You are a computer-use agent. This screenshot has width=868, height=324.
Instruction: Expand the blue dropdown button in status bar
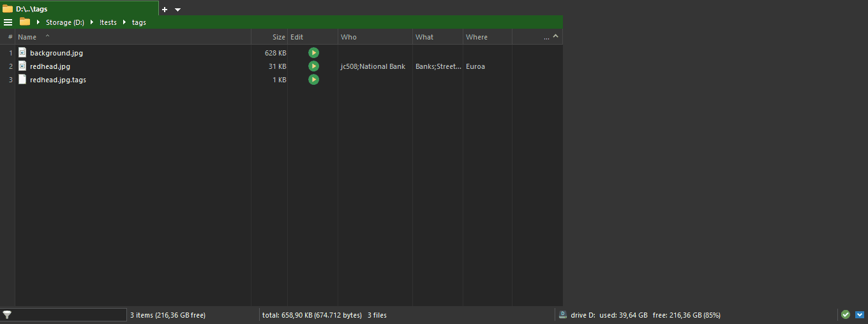pyautogui.click(x=859, y=314)
